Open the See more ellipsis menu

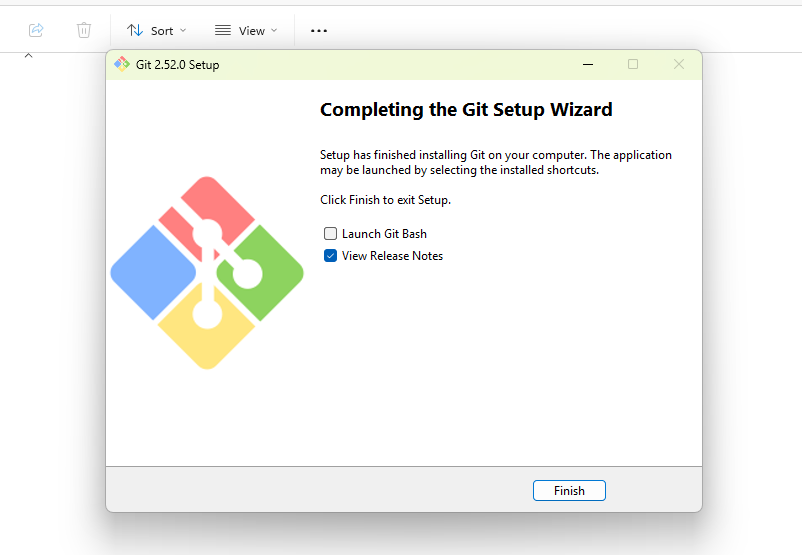(319, 31)
